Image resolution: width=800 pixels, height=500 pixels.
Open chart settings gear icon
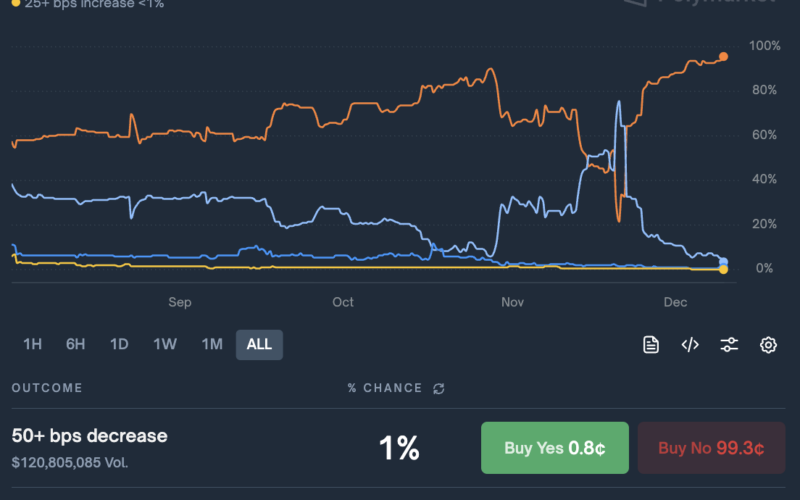(768, 345)
